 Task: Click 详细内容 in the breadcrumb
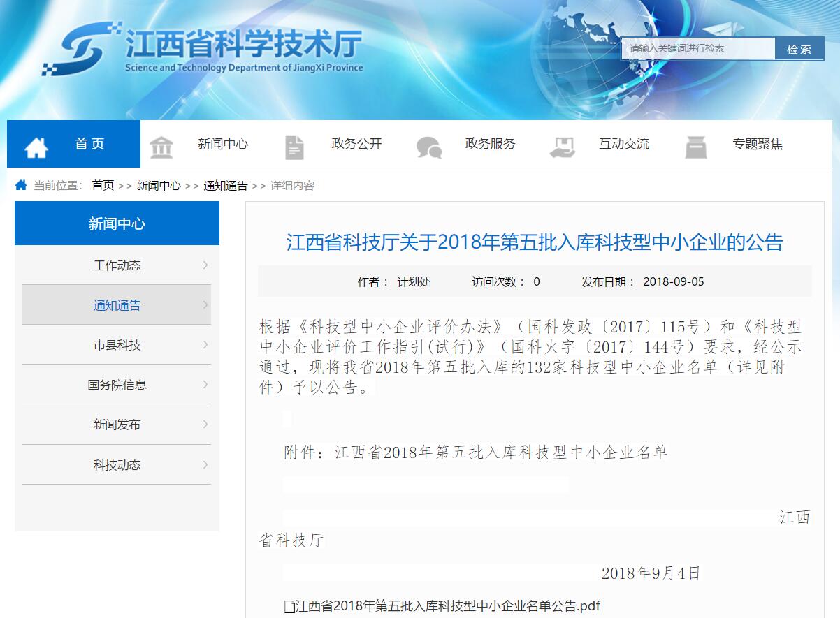pos(293,185)
